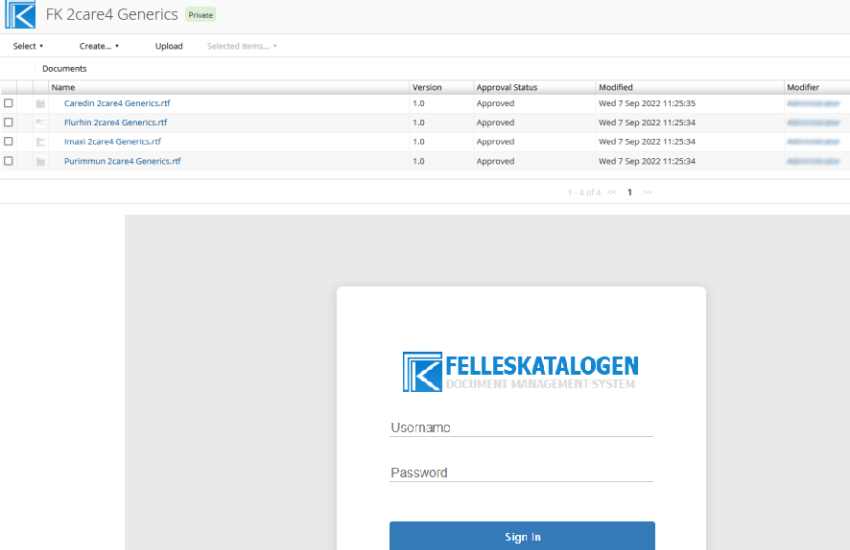
Task: Click file icon beside Flurhin 2care4 Generics.rtf
Action: click(x=41, y=122)
